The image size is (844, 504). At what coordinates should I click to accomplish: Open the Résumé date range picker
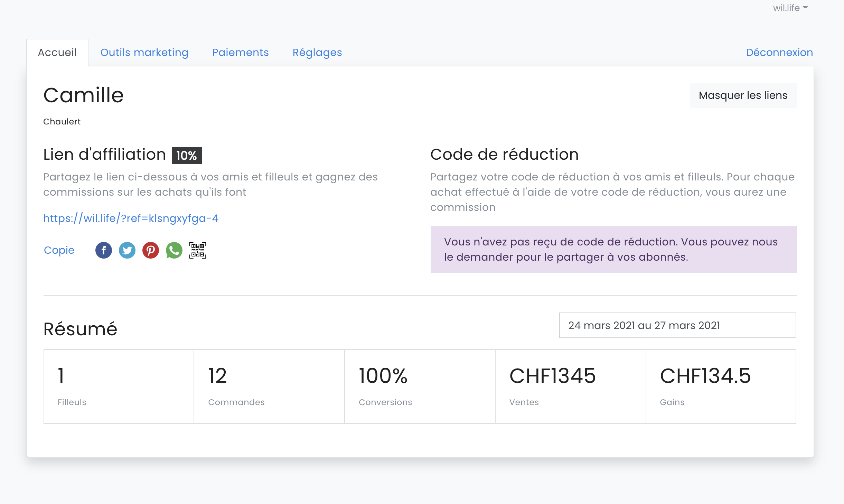677,325
